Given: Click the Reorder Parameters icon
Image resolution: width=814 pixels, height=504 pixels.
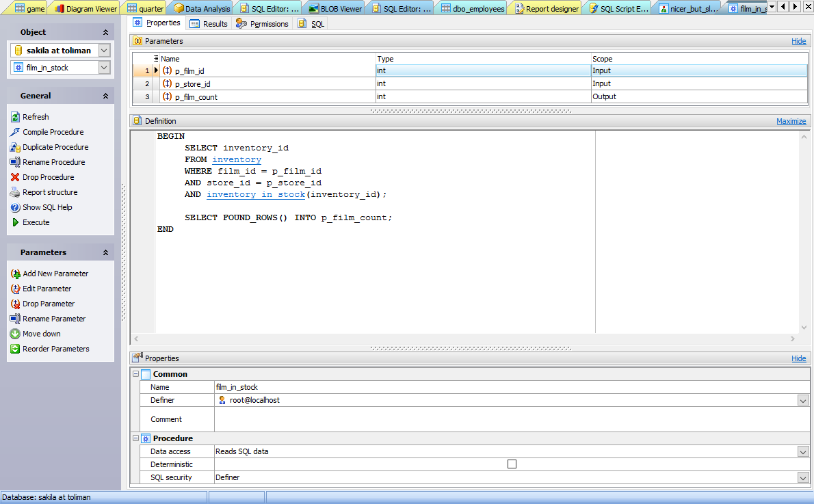Looking at the screenshot, I should pos(15,349).
